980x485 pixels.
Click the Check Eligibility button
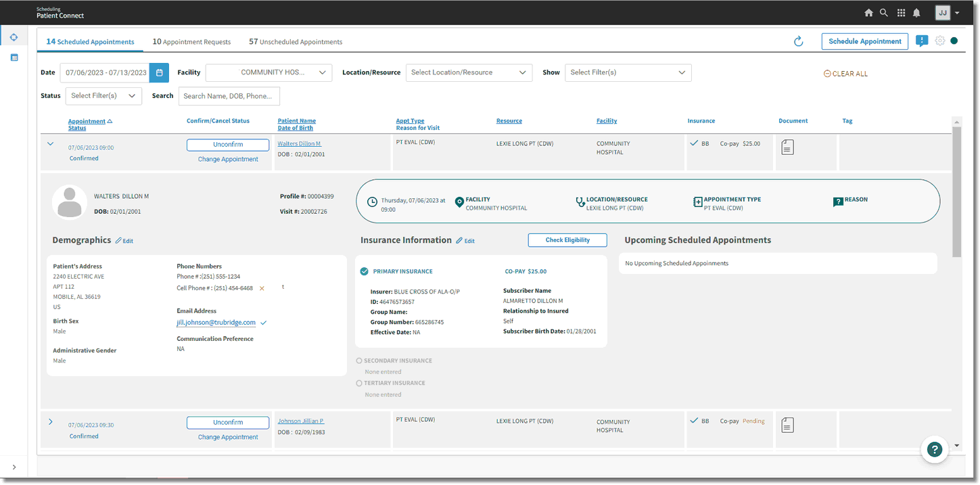(567, 240)
